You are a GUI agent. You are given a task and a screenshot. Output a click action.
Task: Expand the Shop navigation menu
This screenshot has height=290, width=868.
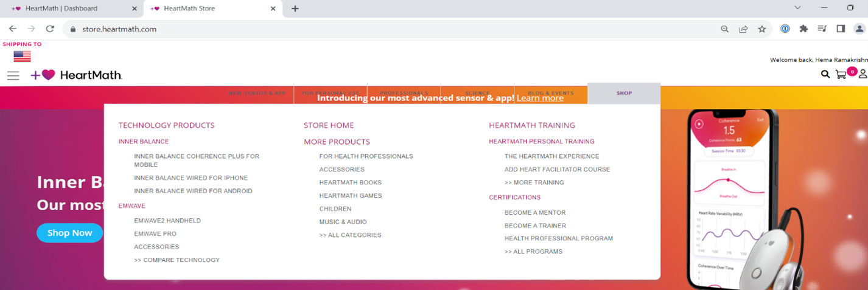click(624, 93)
